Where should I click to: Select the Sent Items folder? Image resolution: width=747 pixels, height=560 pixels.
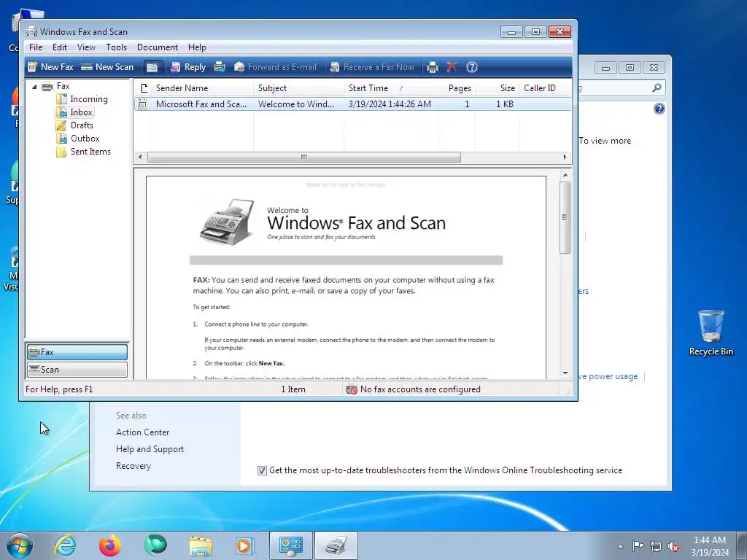(90, 152)
